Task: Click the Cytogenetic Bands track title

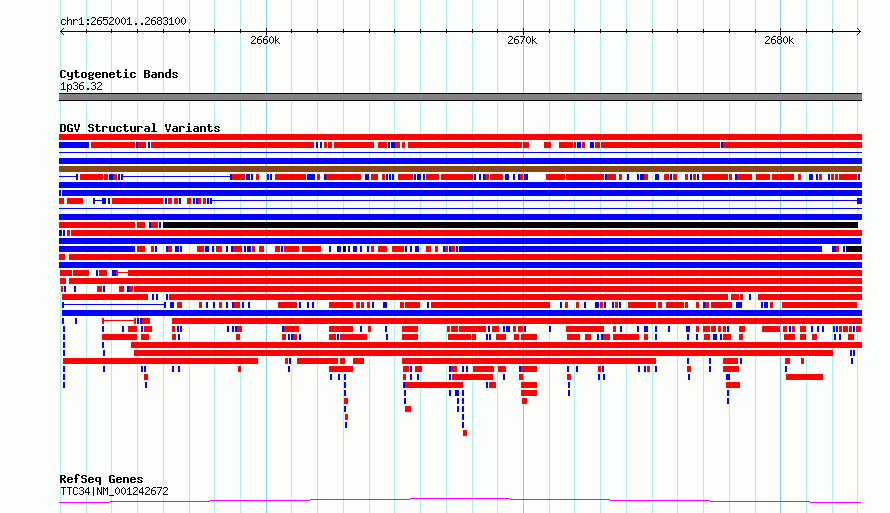Action: [x=119, y=74]
